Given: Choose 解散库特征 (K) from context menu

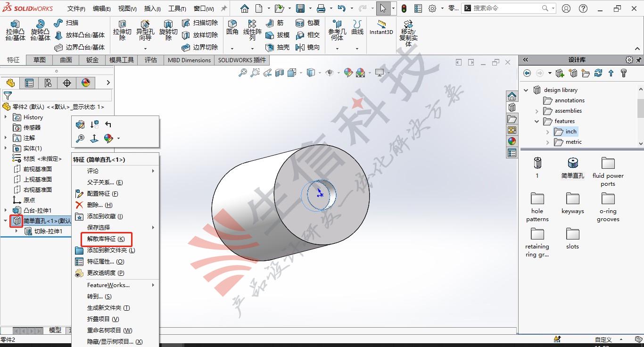Looking at the screenshot, I should click(106, 239).
